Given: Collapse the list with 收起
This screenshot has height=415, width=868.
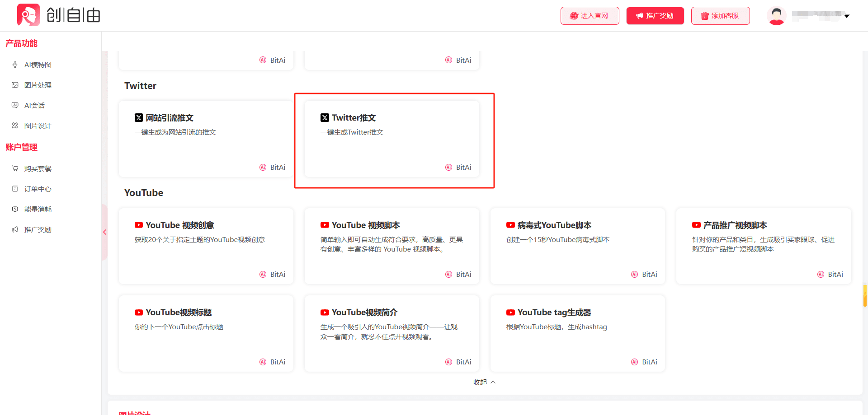Looking at the screenshot, I should tap(484, 382).
